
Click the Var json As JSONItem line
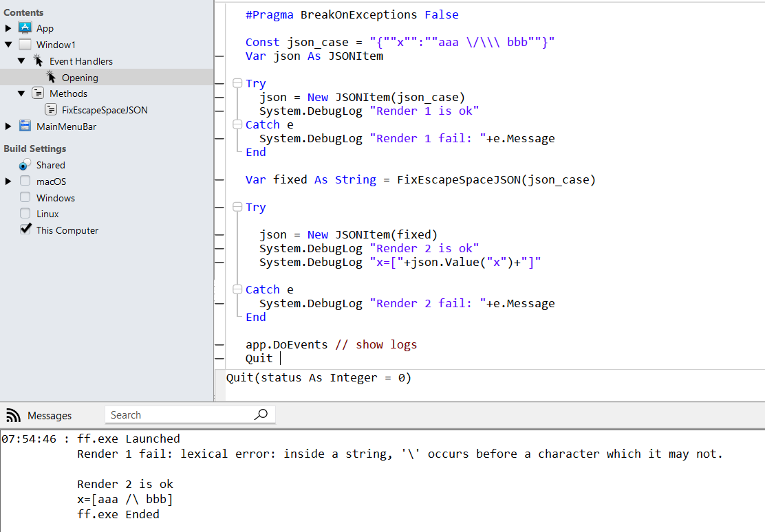point(314,56)
